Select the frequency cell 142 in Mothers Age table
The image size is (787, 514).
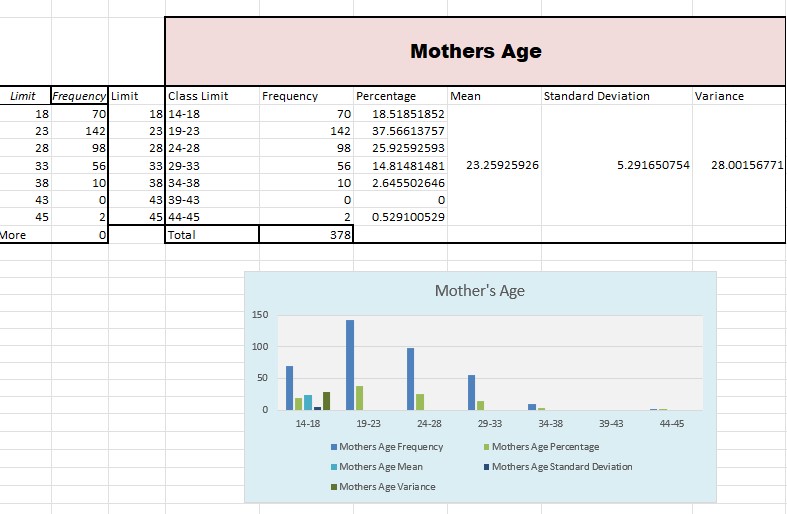pyautogui.click(x=306, y=131)
